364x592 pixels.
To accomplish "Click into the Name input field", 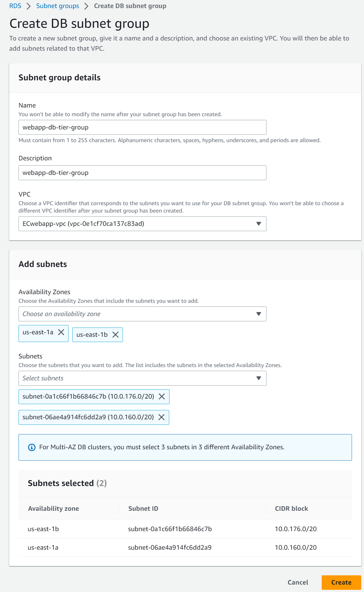I will point(142,127).
